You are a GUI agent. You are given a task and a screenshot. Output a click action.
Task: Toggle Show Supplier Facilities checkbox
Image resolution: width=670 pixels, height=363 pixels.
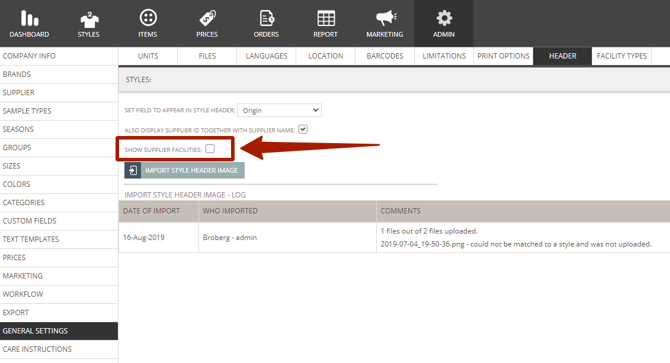[x=210, y=149]
